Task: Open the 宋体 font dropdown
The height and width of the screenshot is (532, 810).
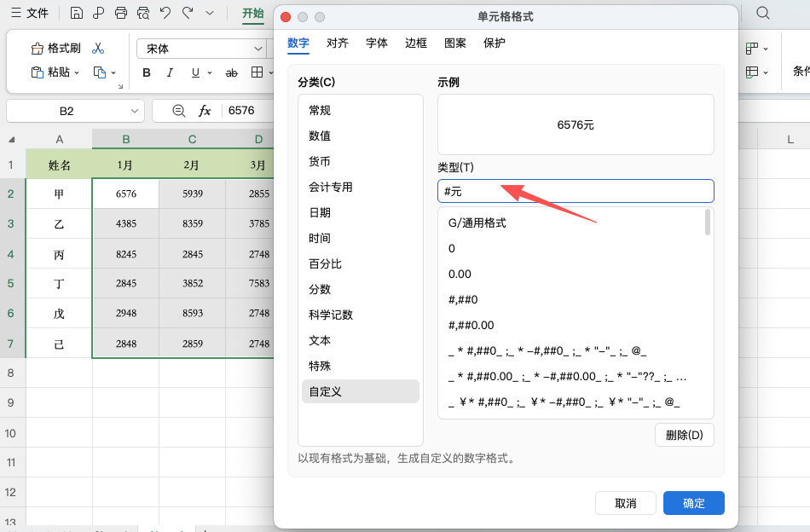Action: (257, 49)
